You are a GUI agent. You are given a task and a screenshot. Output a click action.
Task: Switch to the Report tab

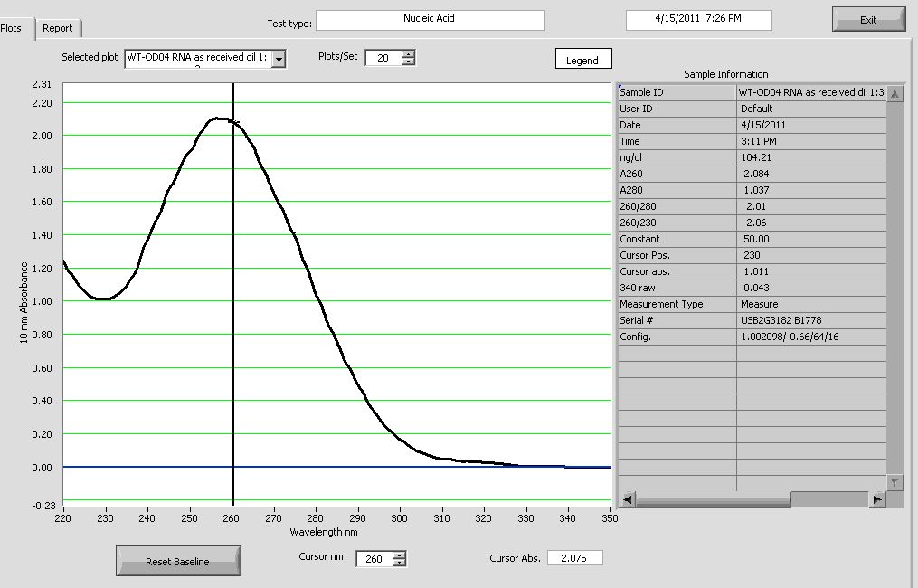click(58, 28)
